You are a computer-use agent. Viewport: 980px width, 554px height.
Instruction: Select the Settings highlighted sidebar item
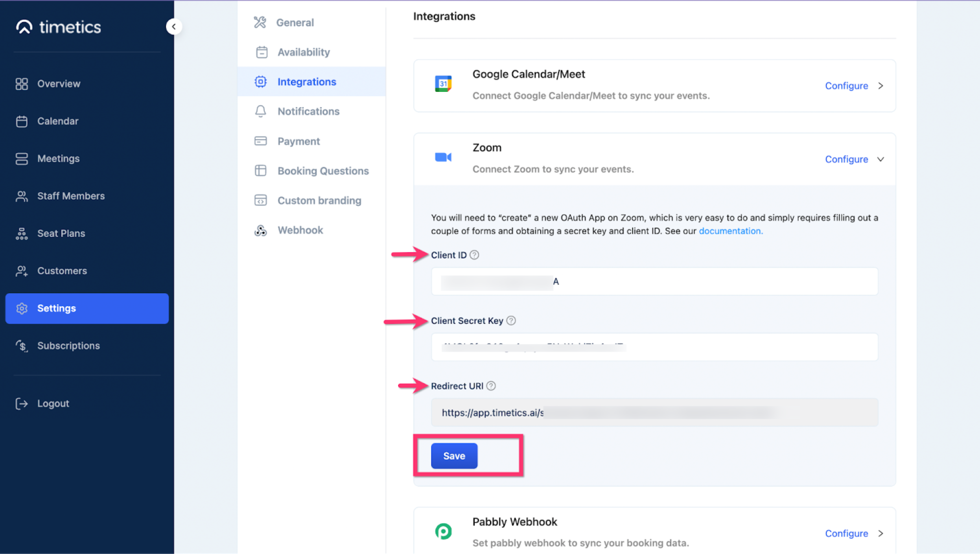pos(56,308)
